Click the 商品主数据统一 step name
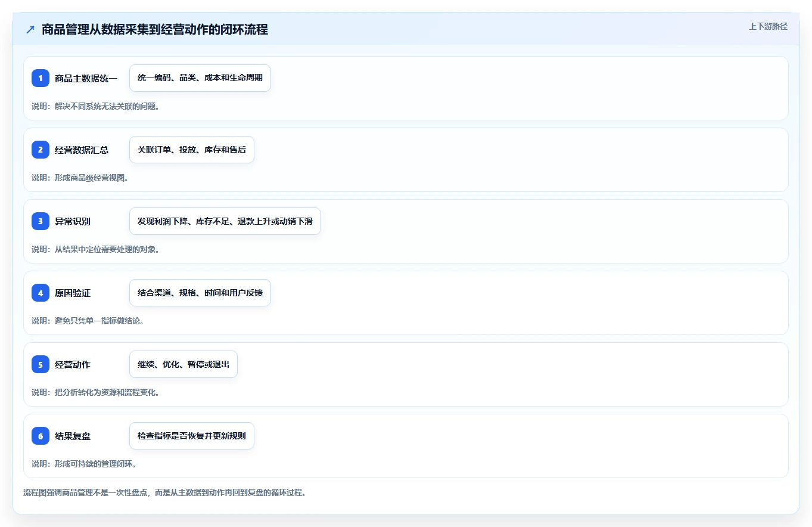 (x=86, y=78)
